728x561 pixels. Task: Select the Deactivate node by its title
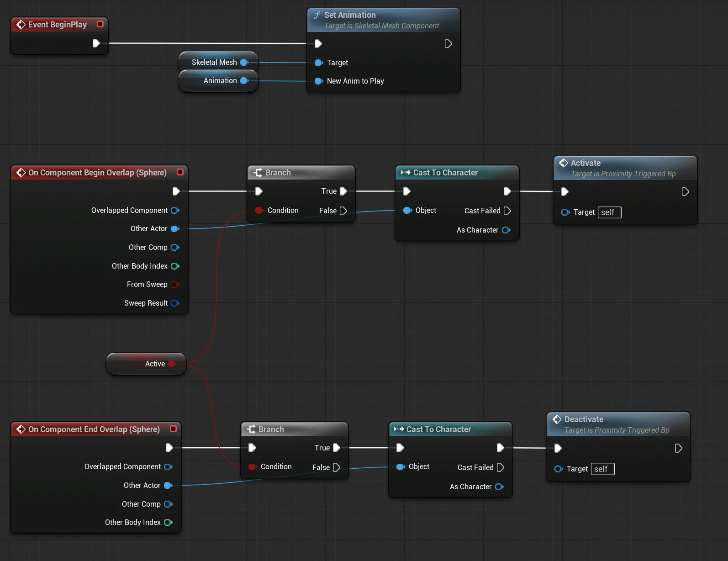coord(584,419)
